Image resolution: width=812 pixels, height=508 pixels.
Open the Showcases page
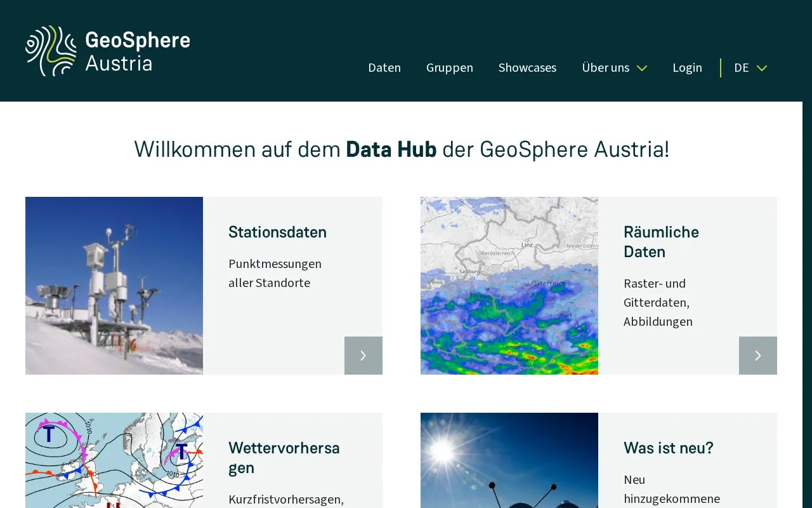click(x=527, y=67)
